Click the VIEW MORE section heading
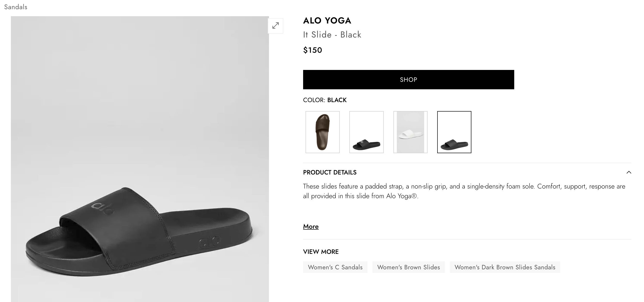 click(321, 251)
